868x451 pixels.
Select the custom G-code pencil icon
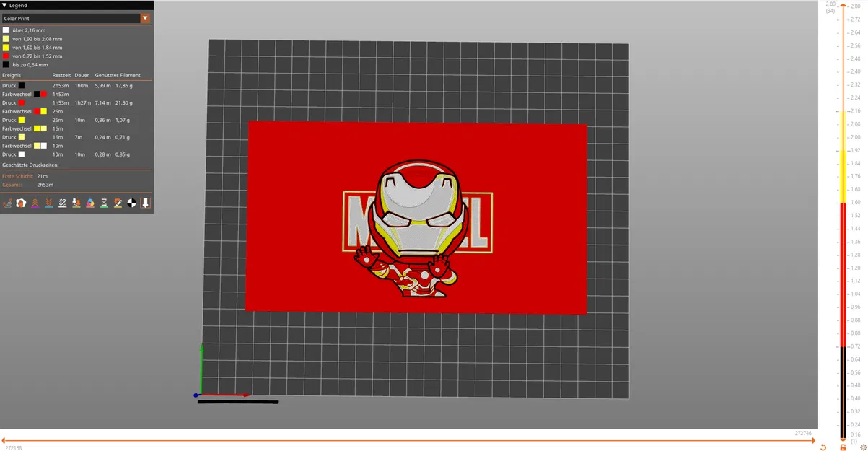click(x=118, y=203)
